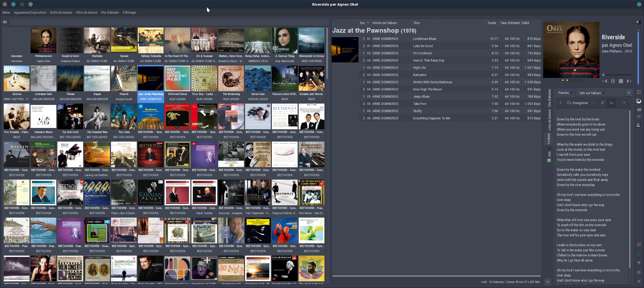Viewport: 644px width, 288px height.
Task: Open the Filtre de lecture menu
Action: (x=87, y=13)
